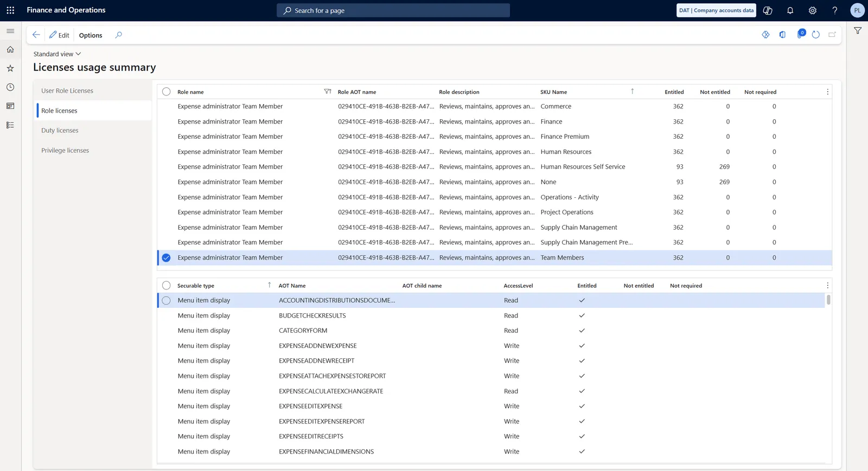Sort by Securable type column
The height and width of the screenshot is (471, 868).
pos(196,286)
